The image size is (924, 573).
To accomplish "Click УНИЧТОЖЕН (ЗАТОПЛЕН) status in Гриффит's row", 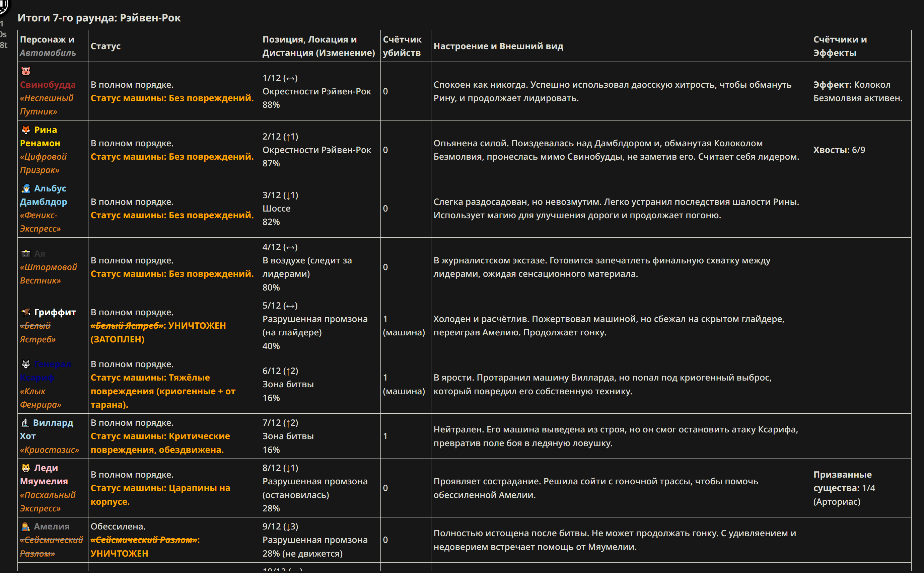I will [158, 332].
